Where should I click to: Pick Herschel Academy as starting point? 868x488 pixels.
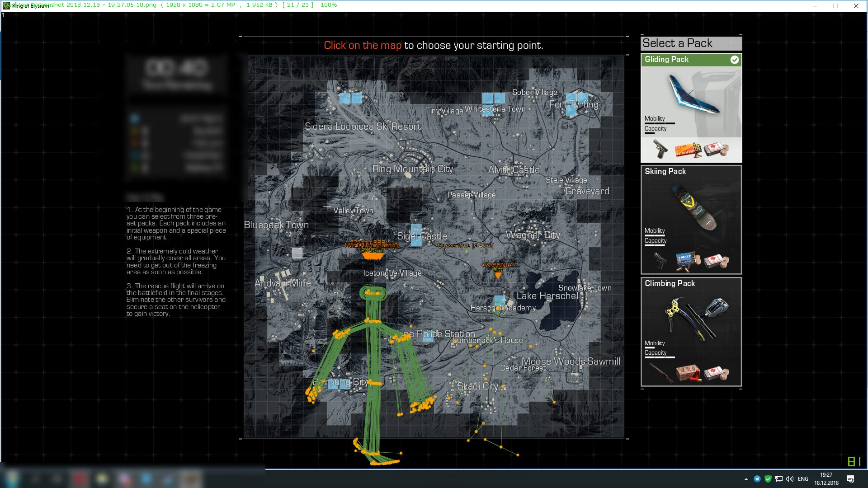click(503, 308)
